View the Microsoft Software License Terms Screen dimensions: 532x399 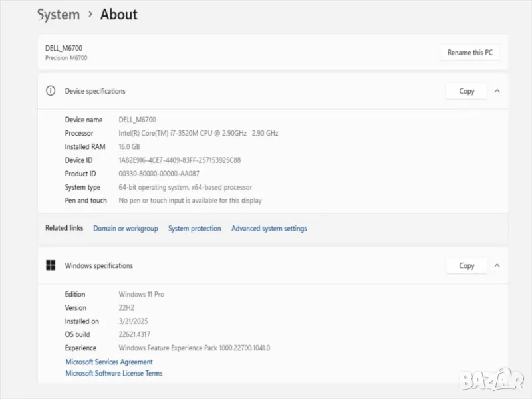click(x=114, y=374)
